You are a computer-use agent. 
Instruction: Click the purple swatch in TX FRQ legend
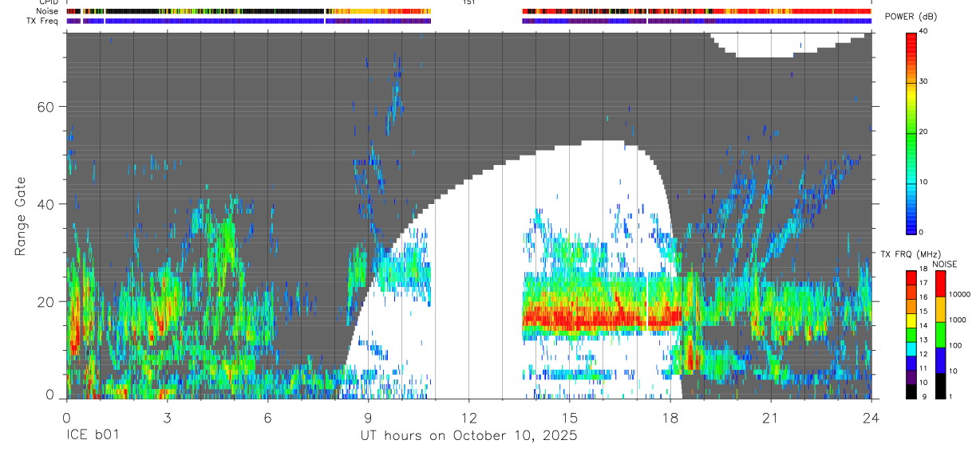tap(911, 377)
